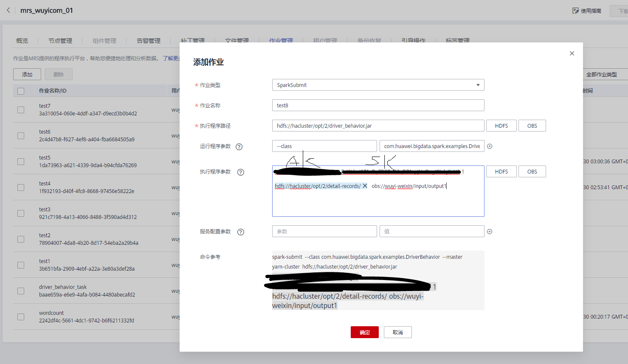Open the 使用指南 usage guide

tap(587, 11)
